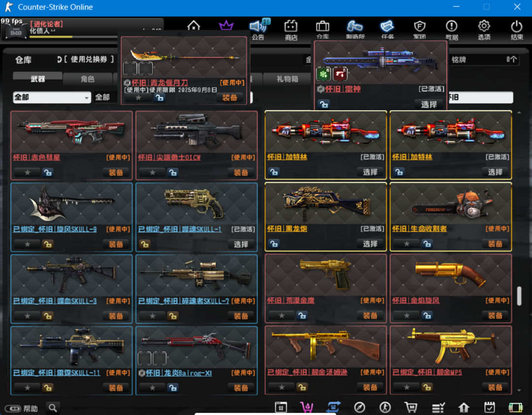Toggle the lock on 黑龙炮
The width and height of the screenshot is (532, 415).
(x=274, y=244)
